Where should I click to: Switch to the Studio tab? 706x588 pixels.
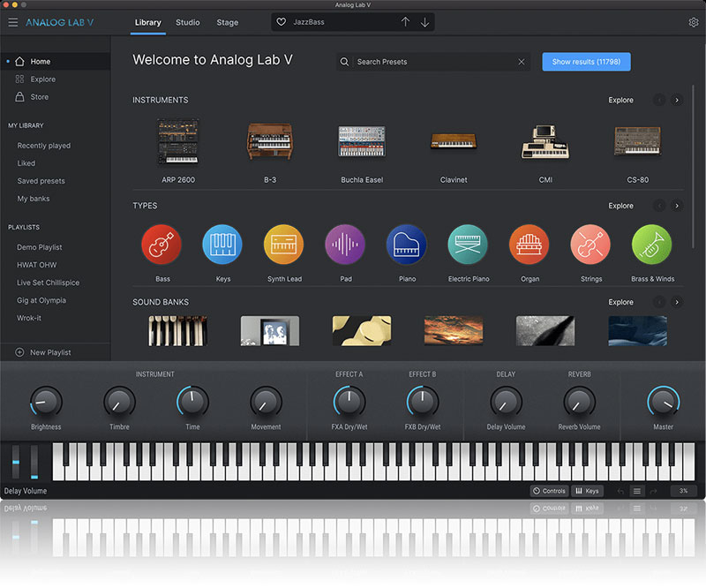(x=187, y=22)
